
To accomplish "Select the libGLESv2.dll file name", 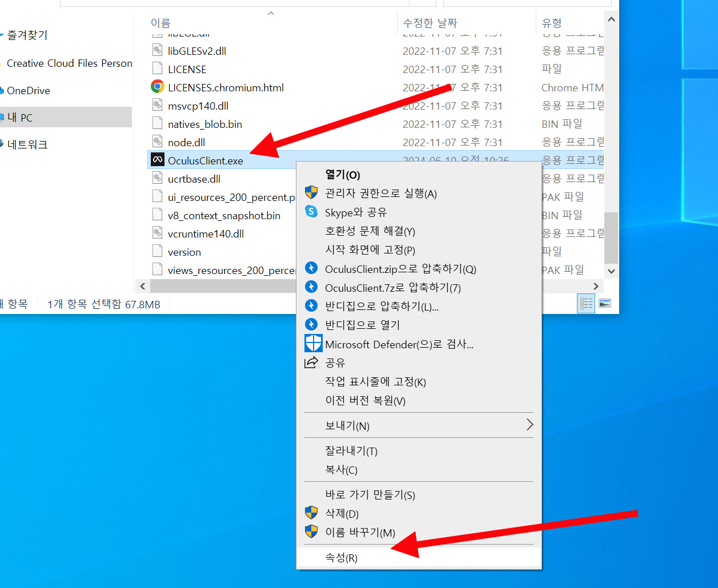I will tap(197, 51).
